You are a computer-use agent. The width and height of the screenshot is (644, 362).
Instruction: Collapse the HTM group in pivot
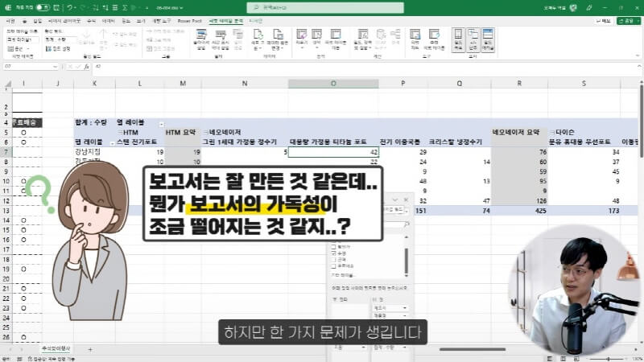click(121, 132)
